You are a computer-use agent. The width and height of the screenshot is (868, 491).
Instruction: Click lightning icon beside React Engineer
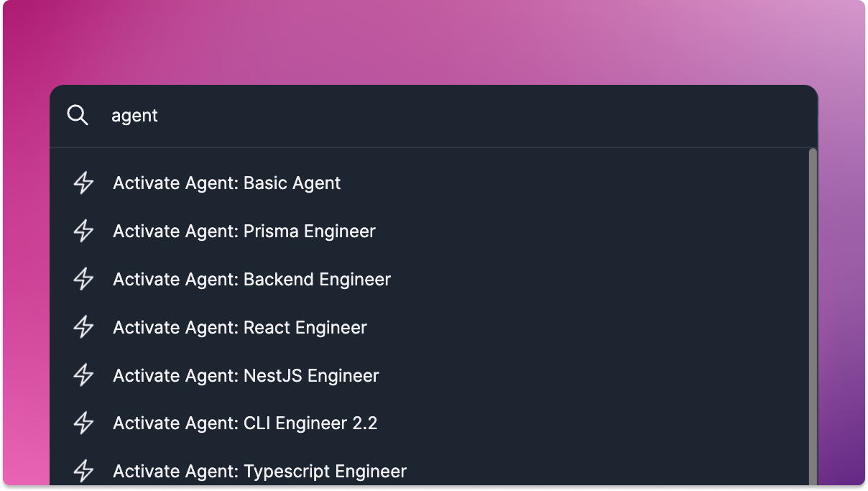(84, 327)
